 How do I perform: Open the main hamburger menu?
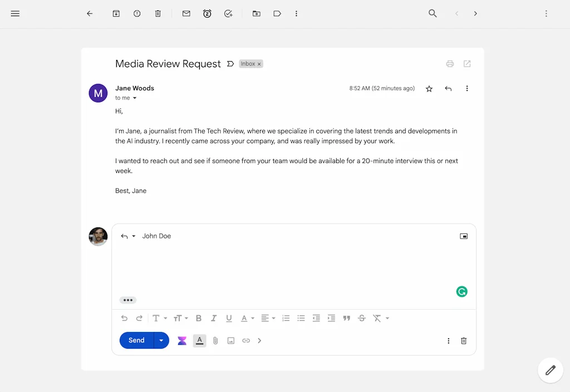15,13
